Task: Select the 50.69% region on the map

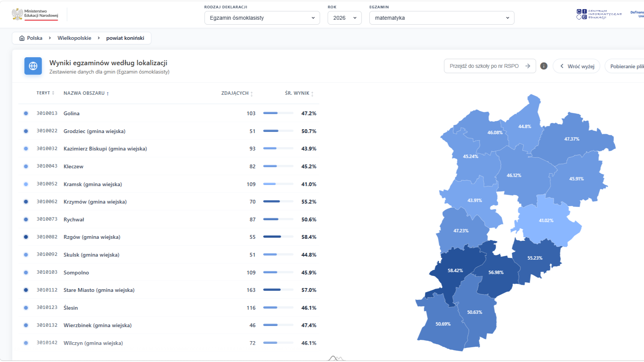Action: tap(443, 324)
